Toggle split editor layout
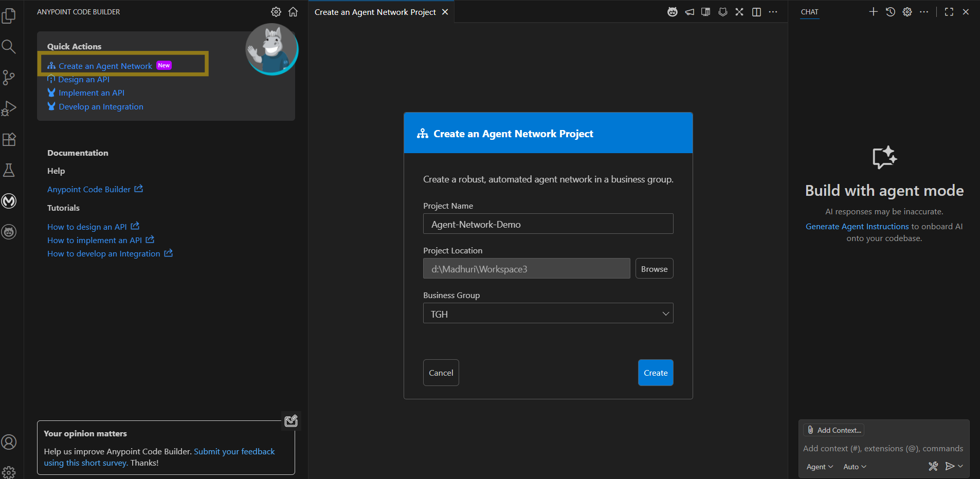Viewport: 980px width, 479px height. click(x=756, y=12)
